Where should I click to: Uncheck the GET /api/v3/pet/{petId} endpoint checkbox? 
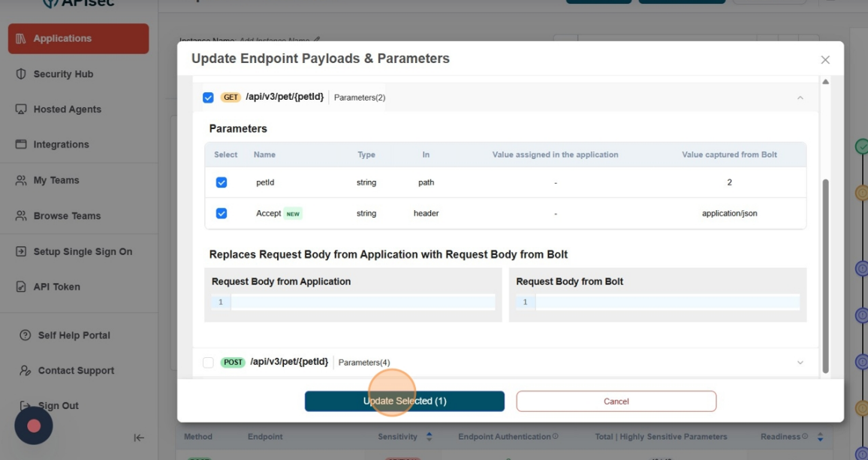coord(208,98)
